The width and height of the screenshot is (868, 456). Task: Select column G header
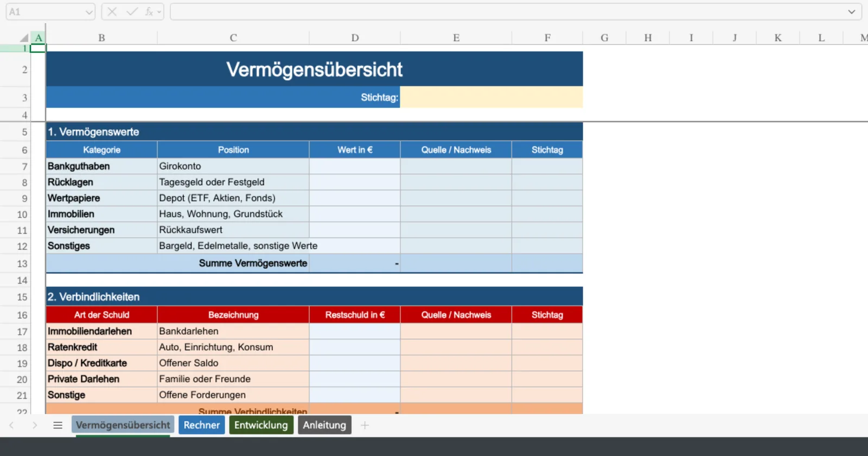click(x=604, y=37)
